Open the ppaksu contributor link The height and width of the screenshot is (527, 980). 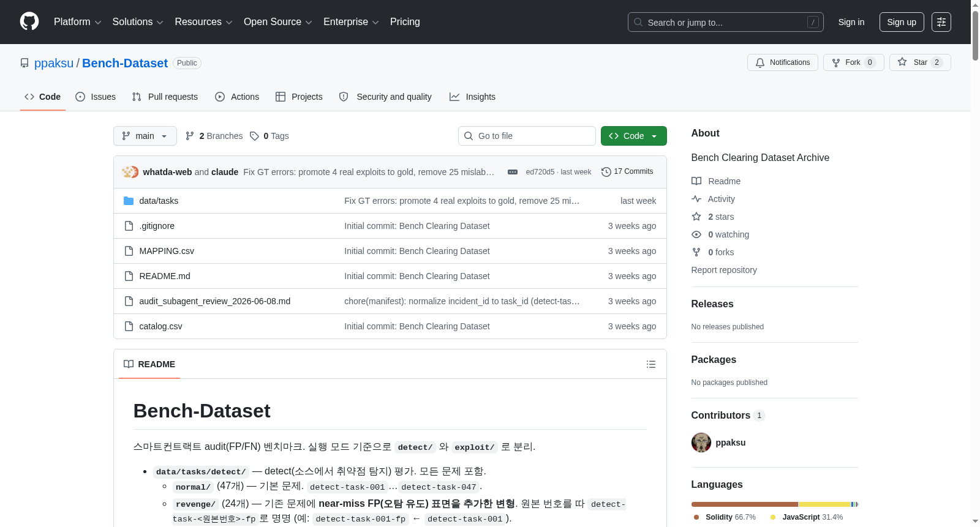point(731,443)
